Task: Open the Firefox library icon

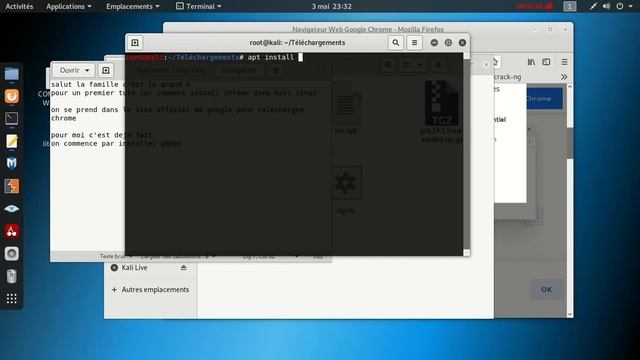Action: 531,62
